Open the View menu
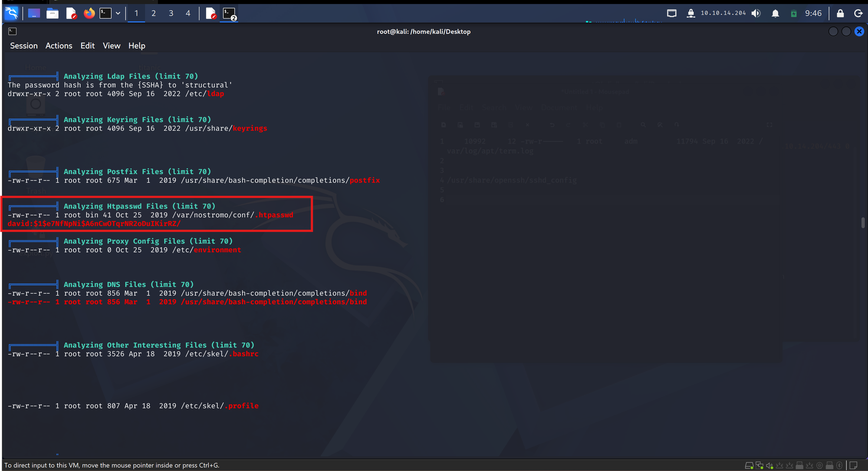Image resolution: width=868 pixels, height=471 pixels. tap(112, 46)
